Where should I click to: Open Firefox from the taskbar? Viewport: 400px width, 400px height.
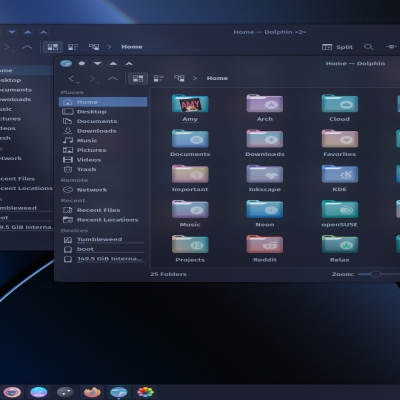[92, 392]
